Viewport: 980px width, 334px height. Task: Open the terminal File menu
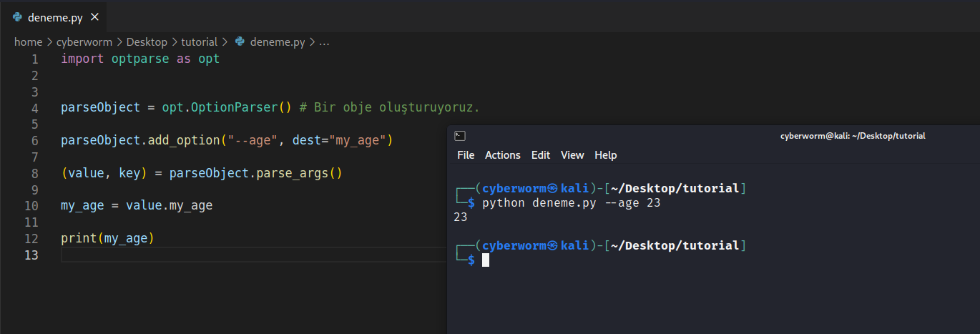(x=466, y=155)
